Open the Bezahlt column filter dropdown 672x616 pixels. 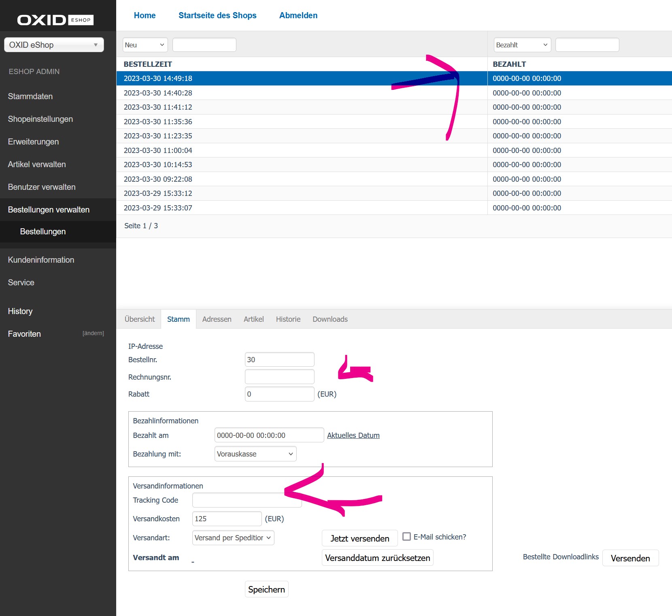pyautogui.click(x=522, y=45)
